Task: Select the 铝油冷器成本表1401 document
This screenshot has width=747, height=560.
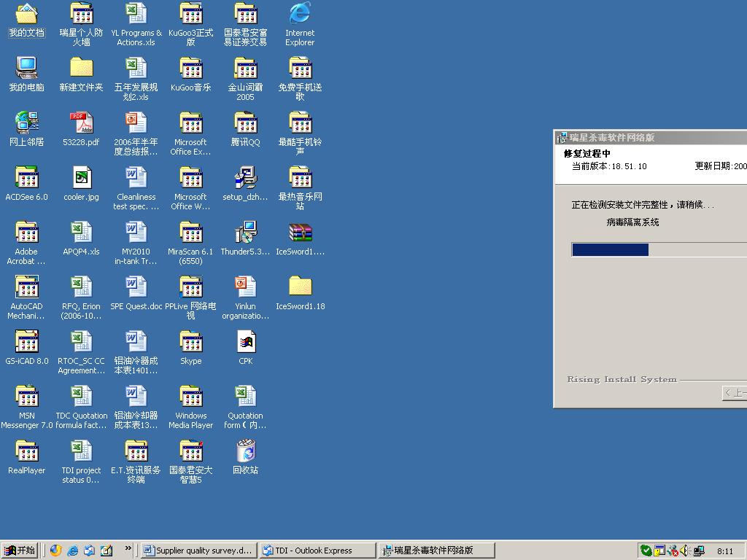Action: pos(136,352)
